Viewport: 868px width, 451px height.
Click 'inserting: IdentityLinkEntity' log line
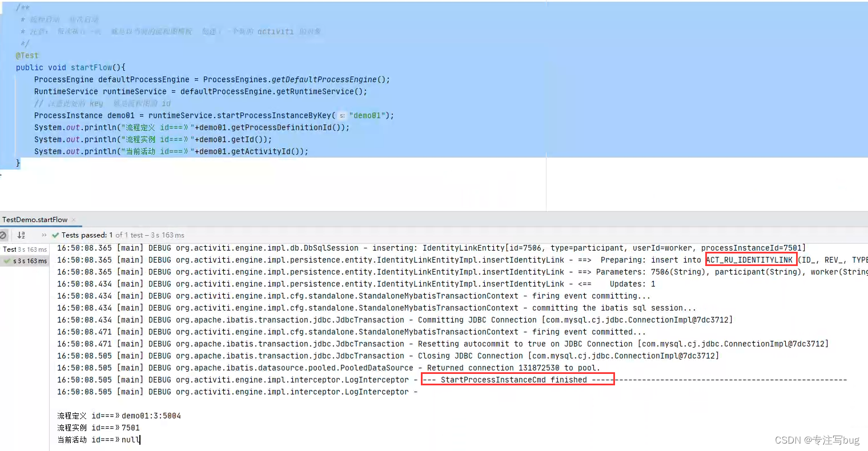tap(431, 248)
